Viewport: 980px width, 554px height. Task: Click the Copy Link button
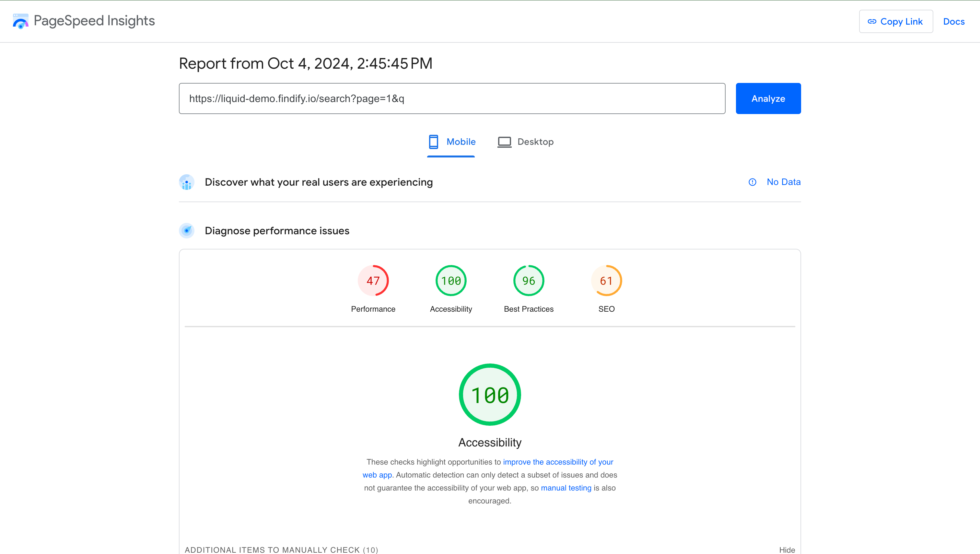(895, 22)
